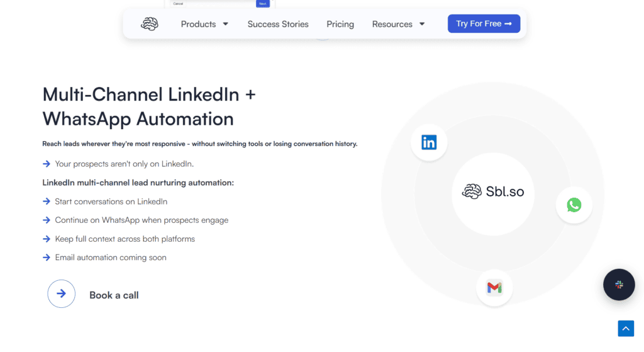Click 'Continue on WhatsApp when prospects engage'
Viewport: 644px width, 352px height.
coord(142,220)
